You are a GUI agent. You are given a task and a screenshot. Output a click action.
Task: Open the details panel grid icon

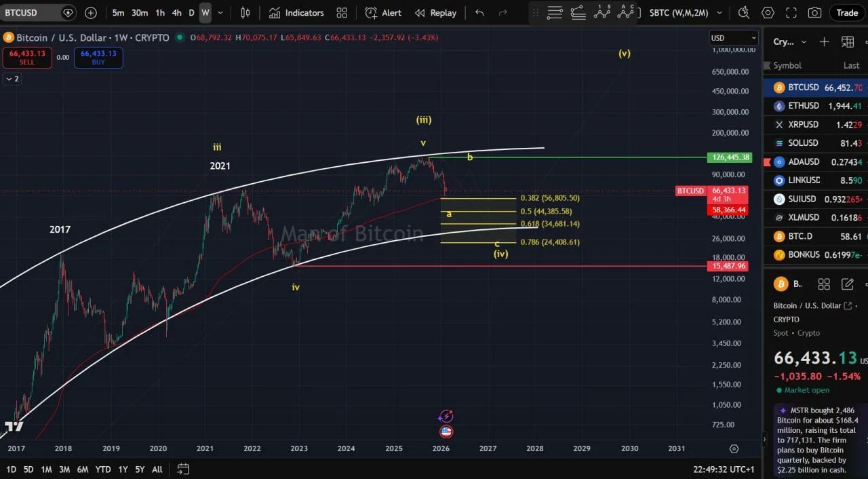coord(824,284)
